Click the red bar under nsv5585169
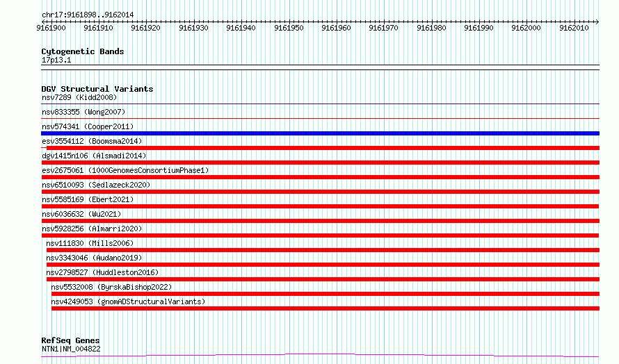This screenshot has width=619, height=364. (320, 206)
